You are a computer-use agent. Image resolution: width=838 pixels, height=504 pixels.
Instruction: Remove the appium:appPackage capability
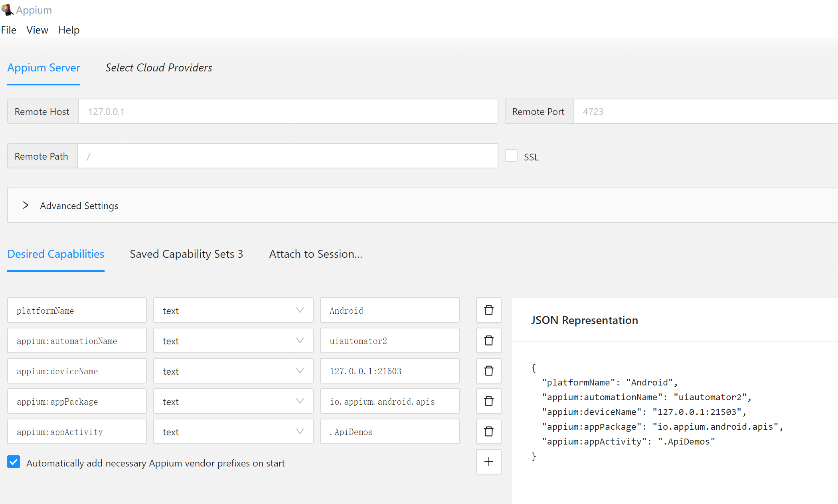tap(488, 401)
